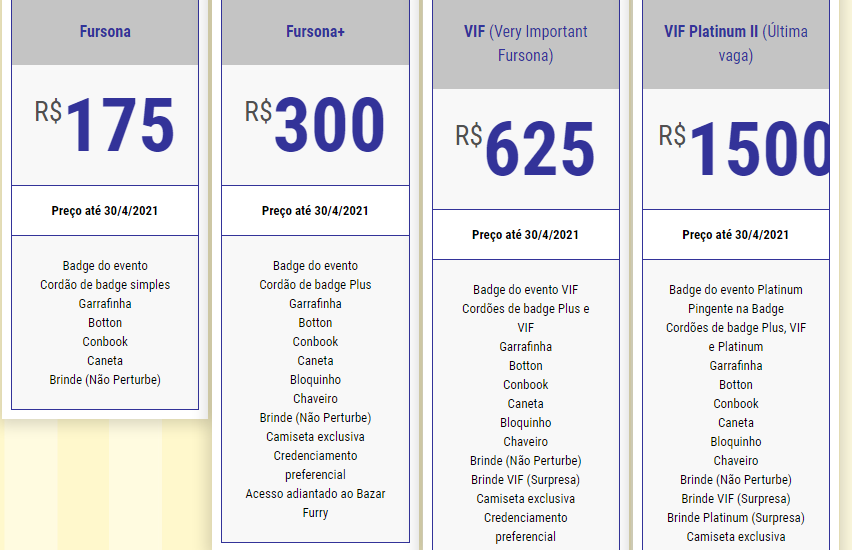Click the "Pingente na Badge" item
The width and height of the screenshot is (852, 550).
(x=736, y=309)
